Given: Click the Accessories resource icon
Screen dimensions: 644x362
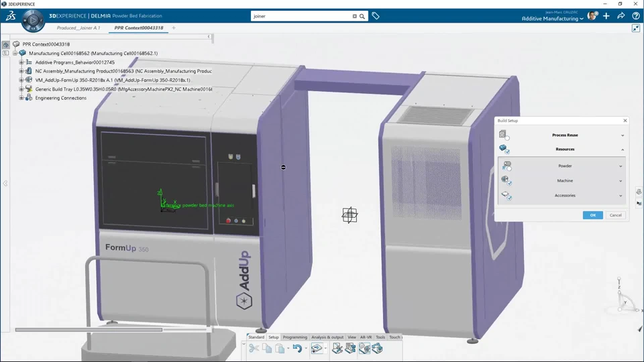Looking at the screenshot, I should point(506,195).
